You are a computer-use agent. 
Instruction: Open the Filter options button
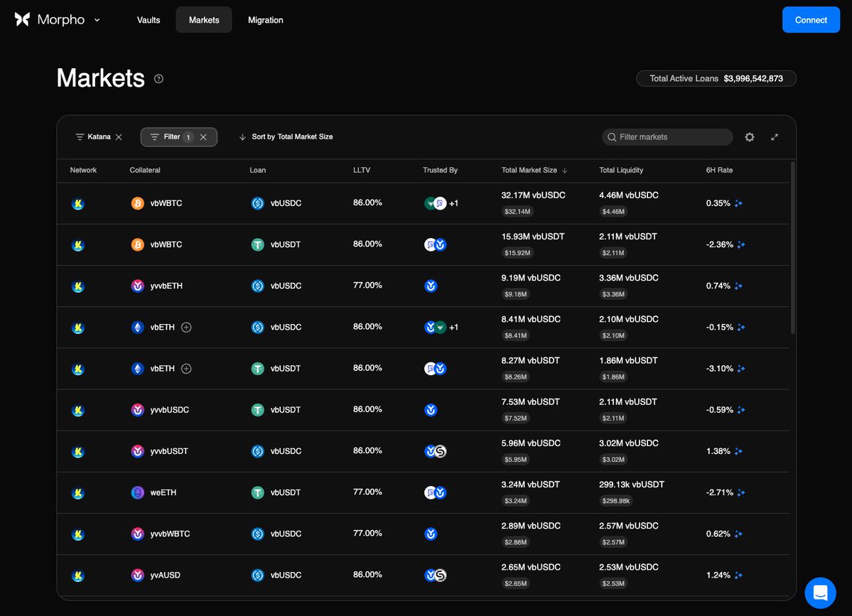[167, 137]
